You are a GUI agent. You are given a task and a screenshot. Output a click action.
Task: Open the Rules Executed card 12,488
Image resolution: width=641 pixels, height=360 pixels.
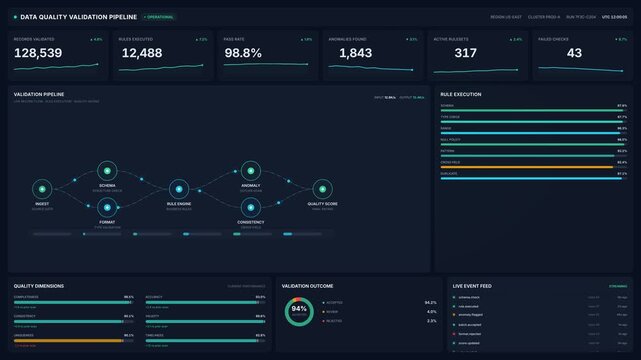coord(163,55)
